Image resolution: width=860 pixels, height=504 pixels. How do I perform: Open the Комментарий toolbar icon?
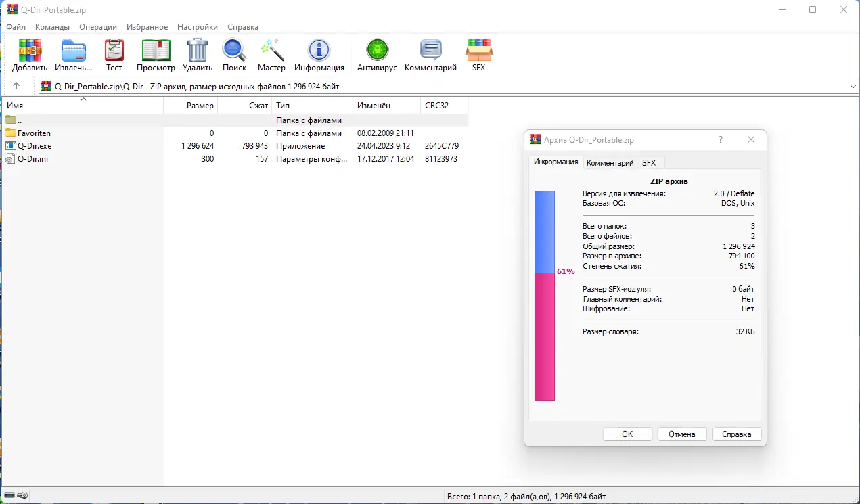pos(430,50)
